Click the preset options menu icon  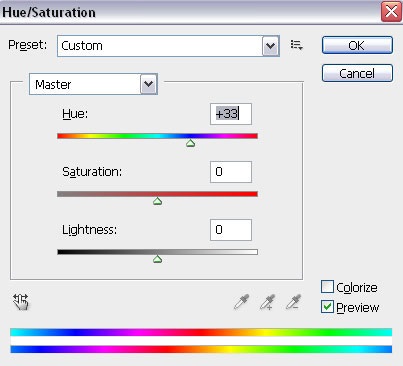tap(296, 45)
